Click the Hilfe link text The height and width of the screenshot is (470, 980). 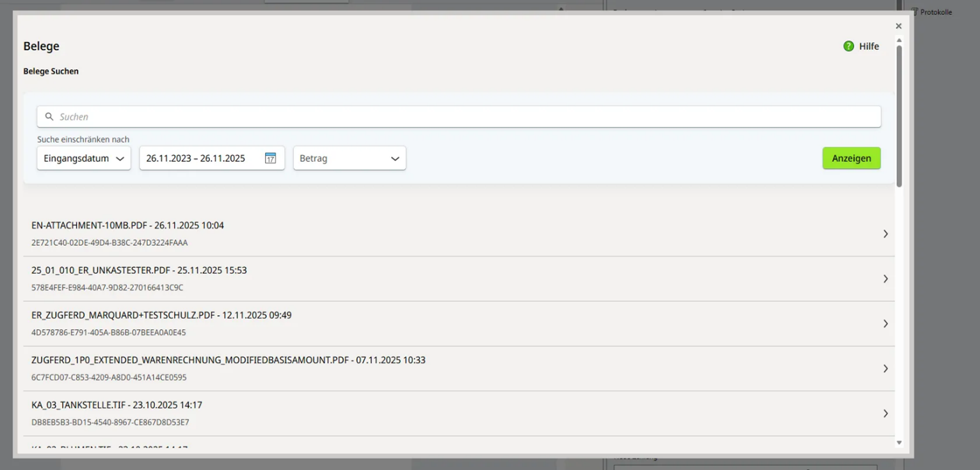click(x=869, y=46)
